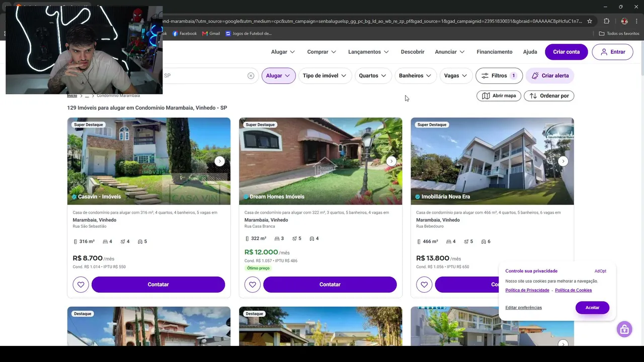Open Política de Cookies link
This screenshot has width=644, height=362.
click(574, 290)
